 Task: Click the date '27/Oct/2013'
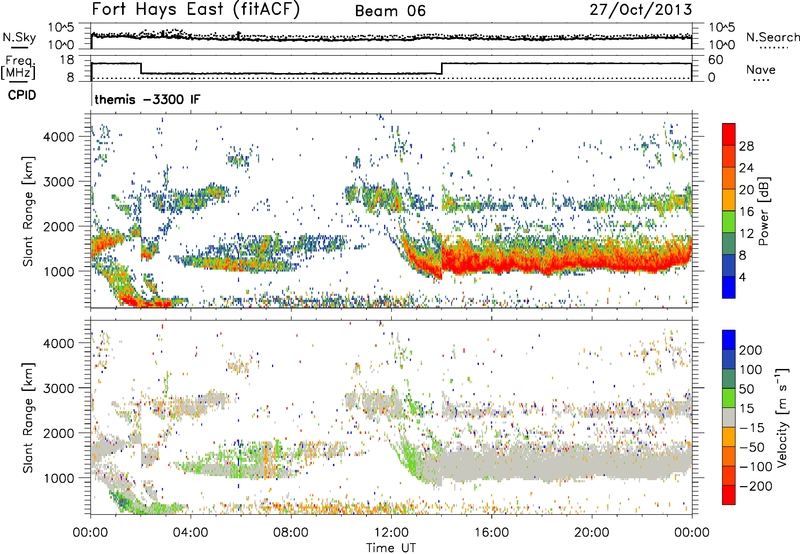click(641, 10)
